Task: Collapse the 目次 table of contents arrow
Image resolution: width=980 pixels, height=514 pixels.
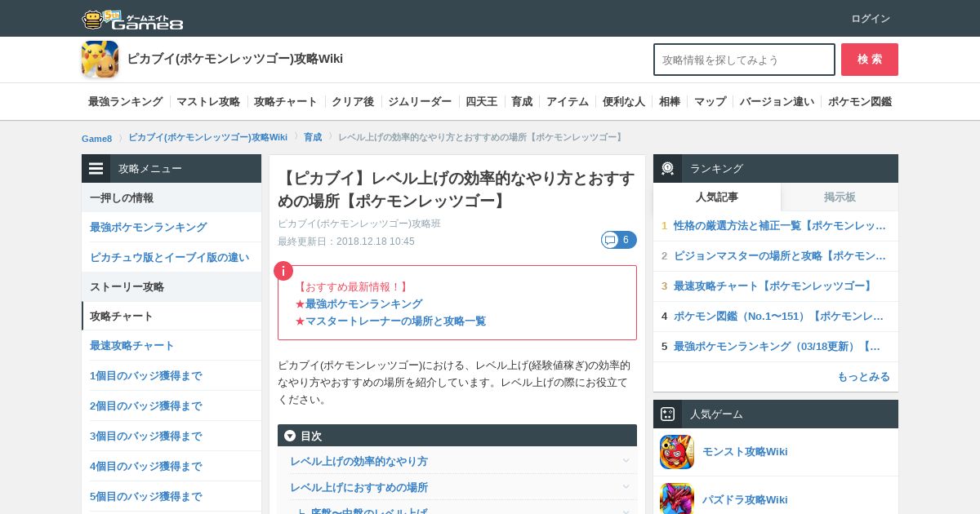Action: coord(290,436)
